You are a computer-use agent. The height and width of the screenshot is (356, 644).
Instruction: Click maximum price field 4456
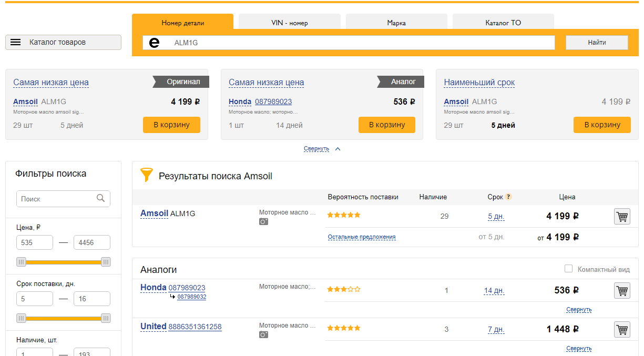pos(92,242)
